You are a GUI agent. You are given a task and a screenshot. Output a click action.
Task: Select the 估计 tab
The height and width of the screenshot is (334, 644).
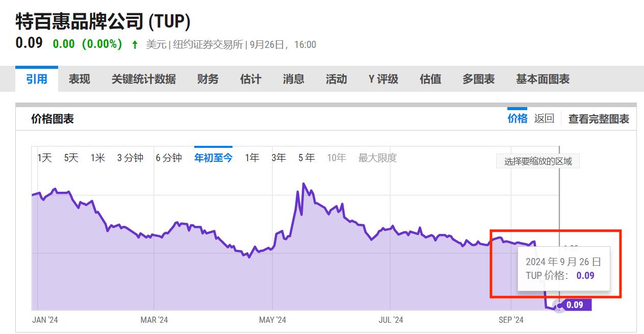click(250, 79)
